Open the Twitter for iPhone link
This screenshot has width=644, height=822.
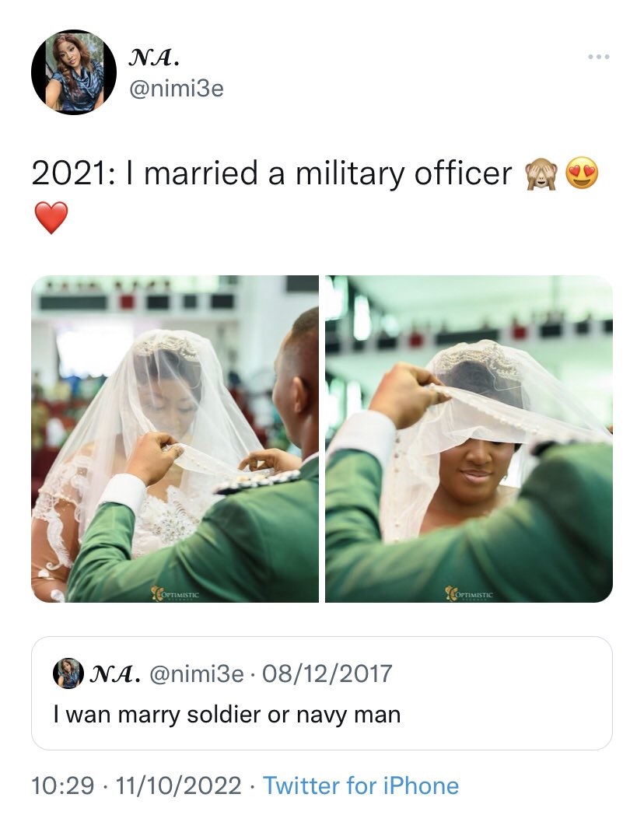click(361, 785)
